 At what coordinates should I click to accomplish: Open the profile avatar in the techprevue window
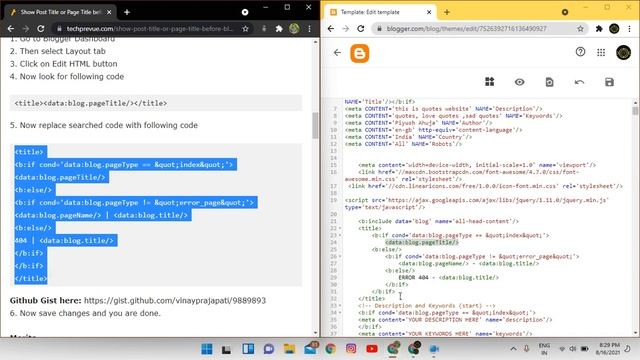(x=294, y=29)
